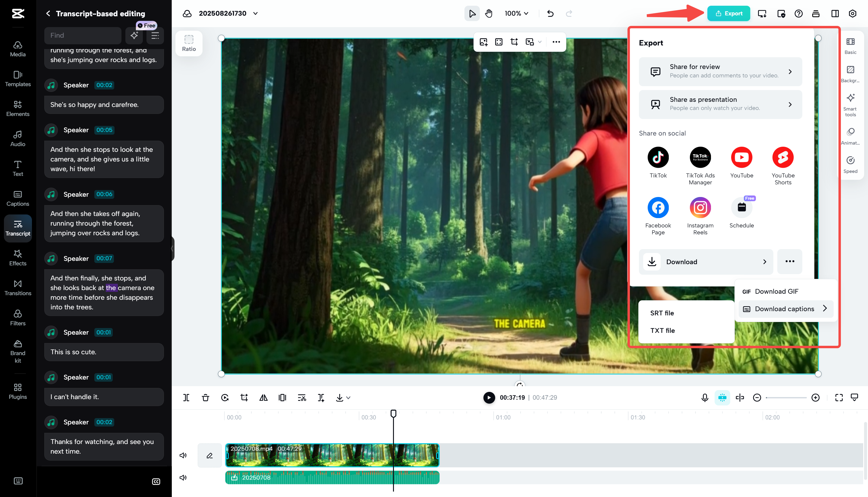
Task: Open the Filters panel
Action: click(x=18, y=318)
